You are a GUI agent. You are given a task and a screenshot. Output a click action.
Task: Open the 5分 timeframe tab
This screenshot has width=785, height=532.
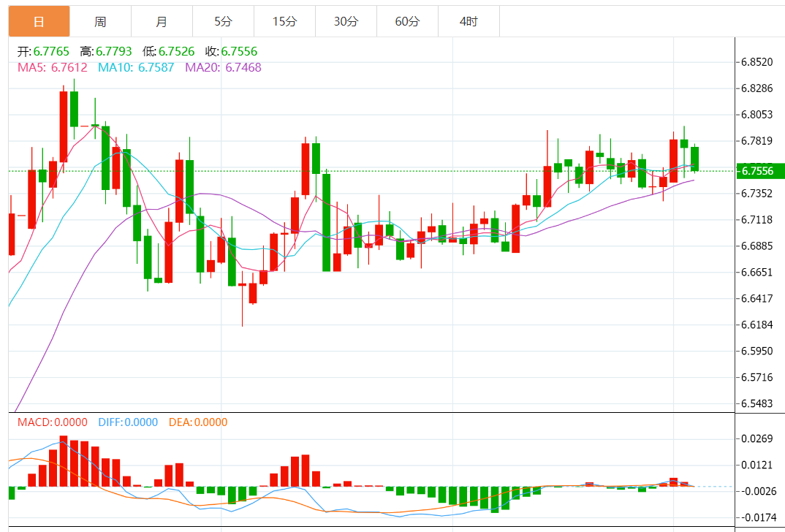point(223,21)
